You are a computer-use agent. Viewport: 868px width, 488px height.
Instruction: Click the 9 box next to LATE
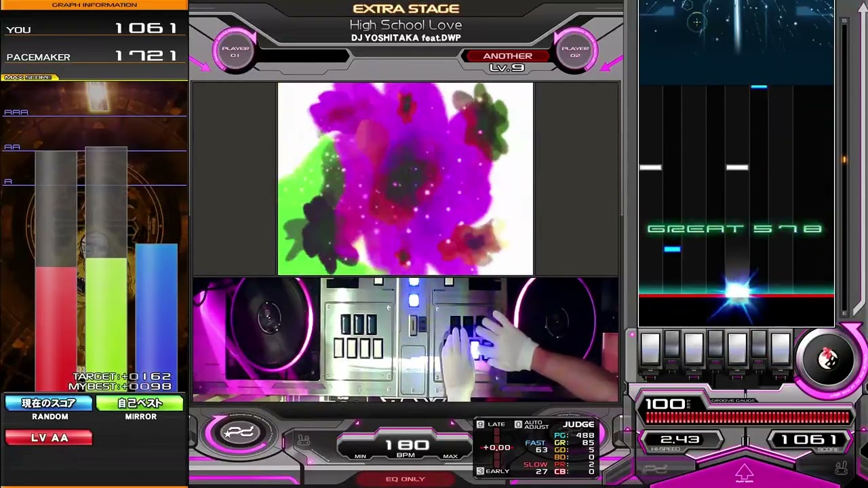(x=480, y=424)
